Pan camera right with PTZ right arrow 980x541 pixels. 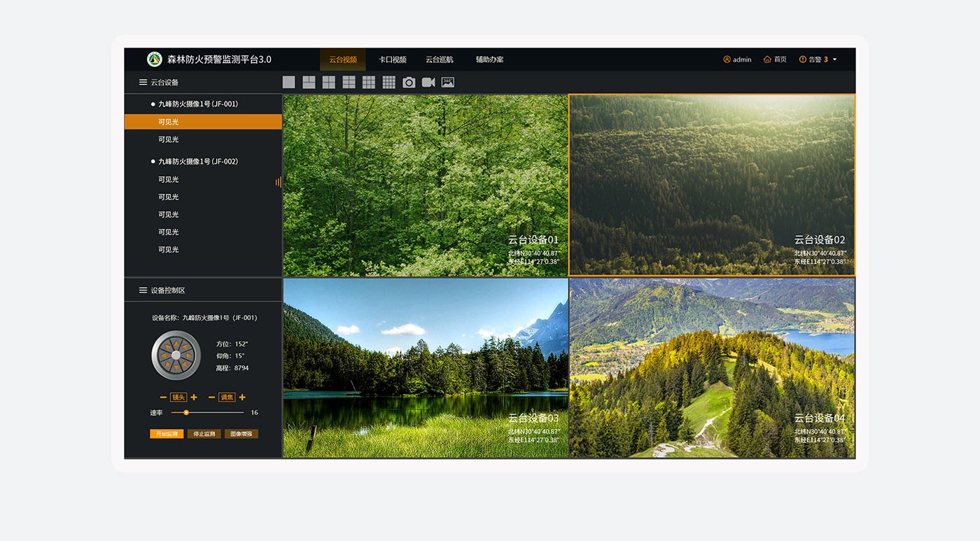188,356
